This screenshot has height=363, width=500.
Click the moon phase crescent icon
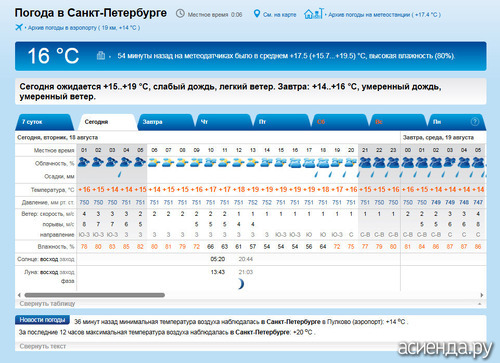pos(241,284)
